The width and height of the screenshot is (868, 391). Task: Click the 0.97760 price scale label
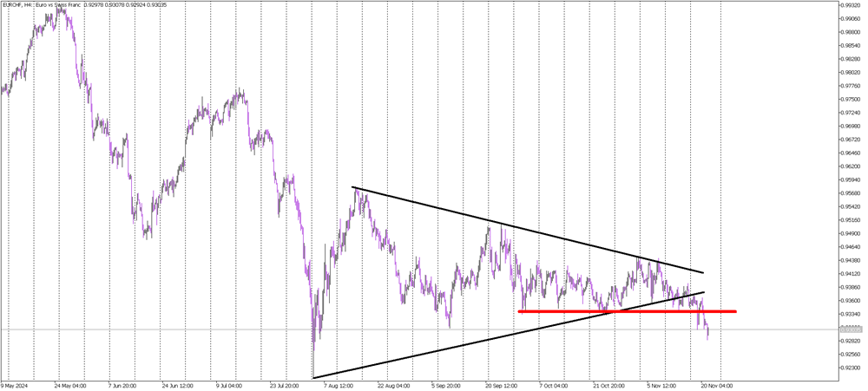(851, 87)
